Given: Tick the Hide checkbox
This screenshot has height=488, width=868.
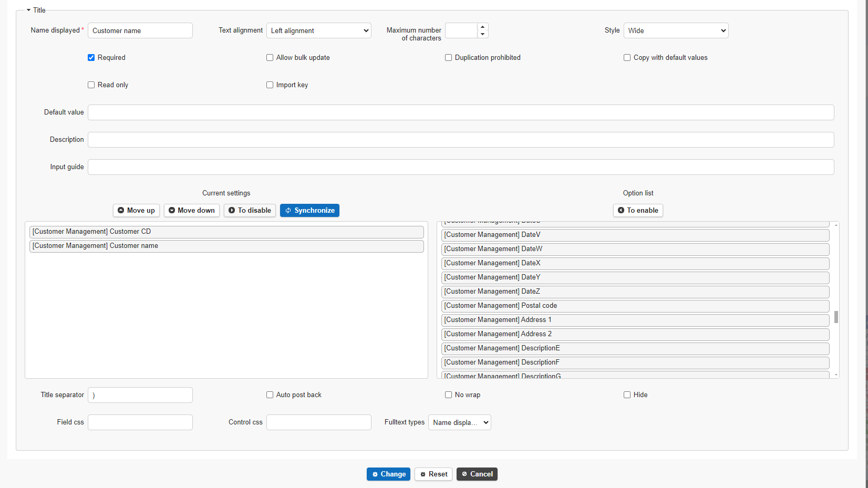Looking at the screenshot, I should coord(627,395).
